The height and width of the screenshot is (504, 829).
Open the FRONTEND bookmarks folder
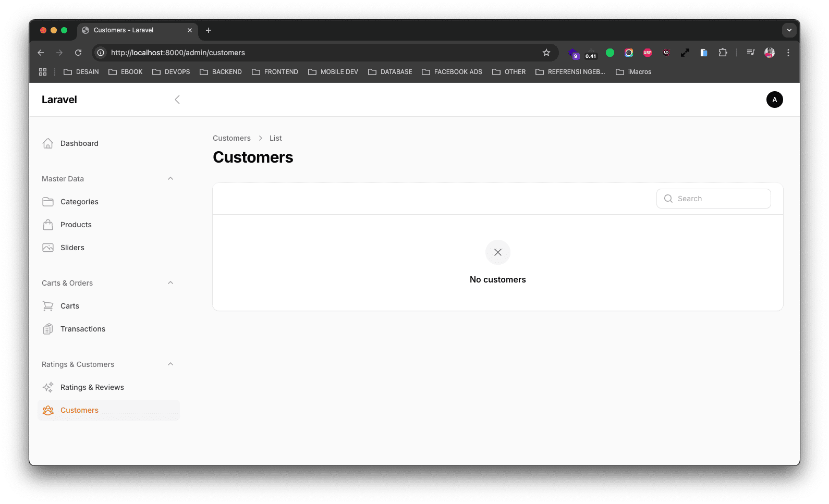(275, 72)
